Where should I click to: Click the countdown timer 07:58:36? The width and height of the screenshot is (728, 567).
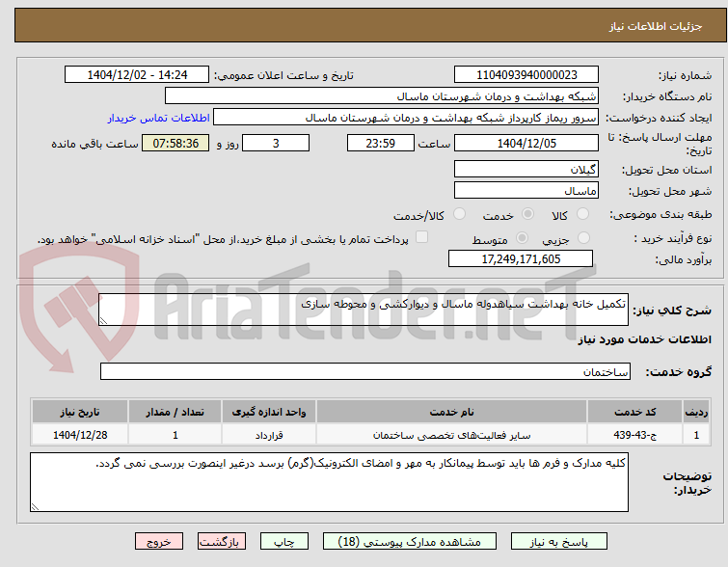[175, 143]
